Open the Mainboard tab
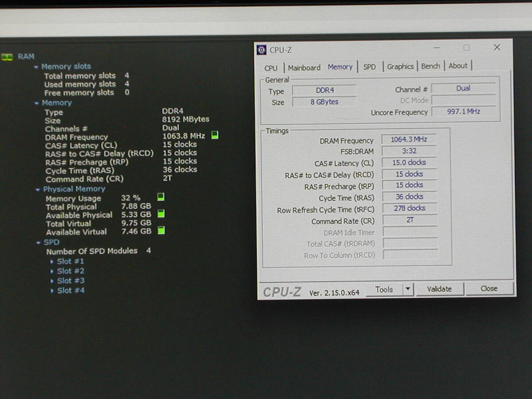 point(304,68)
